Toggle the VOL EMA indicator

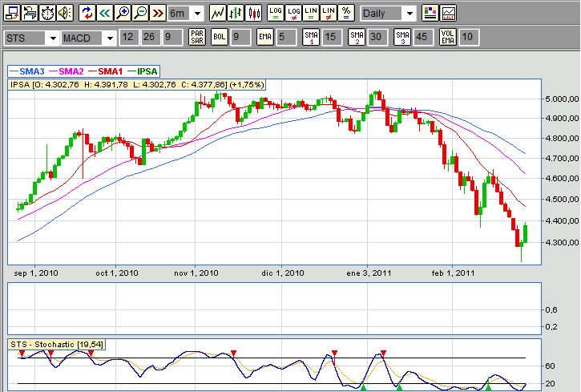448,37
